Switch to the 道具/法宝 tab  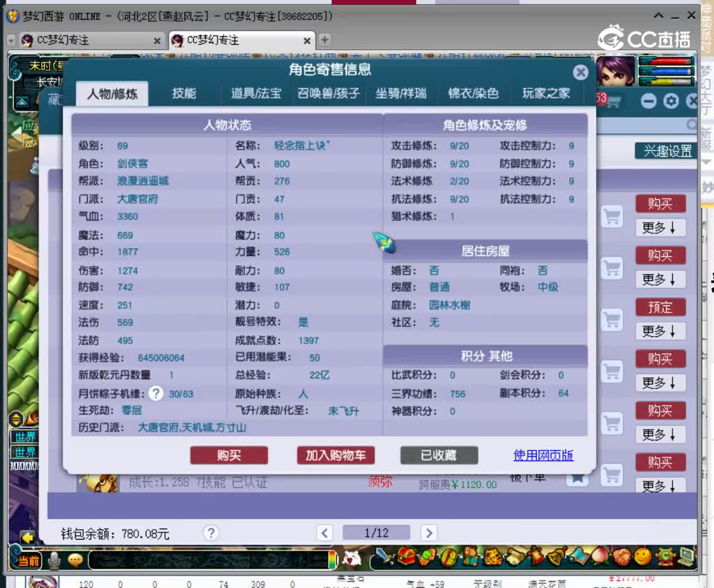pos(256,93)
